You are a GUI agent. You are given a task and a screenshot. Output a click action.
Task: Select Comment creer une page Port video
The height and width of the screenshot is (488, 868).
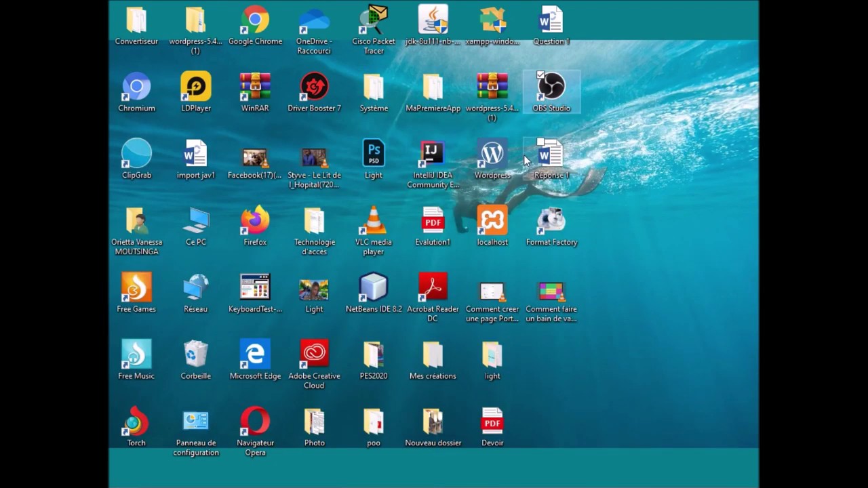click(492, 292)
